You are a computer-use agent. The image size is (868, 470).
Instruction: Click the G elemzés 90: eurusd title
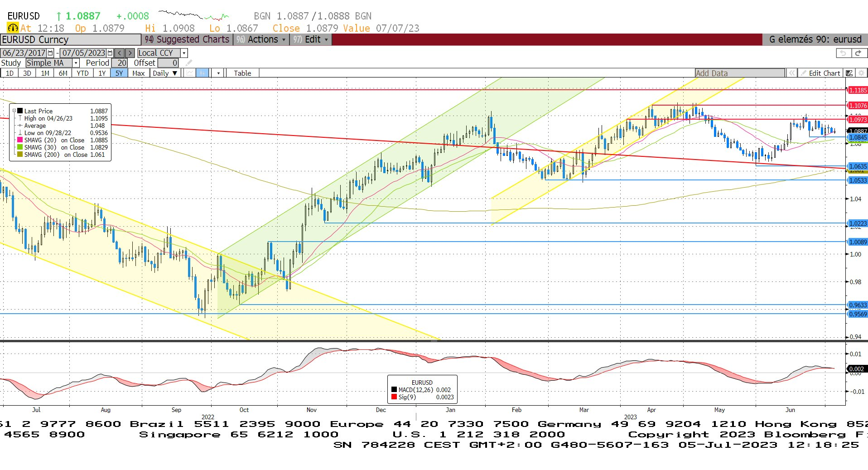[815, 39]
